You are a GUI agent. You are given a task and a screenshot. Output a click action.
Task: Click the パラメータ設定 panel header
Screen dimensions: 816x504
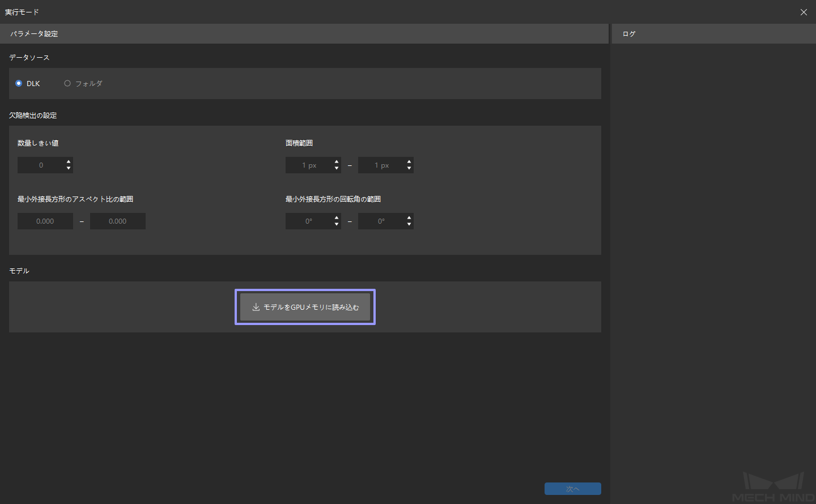pyautogui.click(x=304, y=34)
